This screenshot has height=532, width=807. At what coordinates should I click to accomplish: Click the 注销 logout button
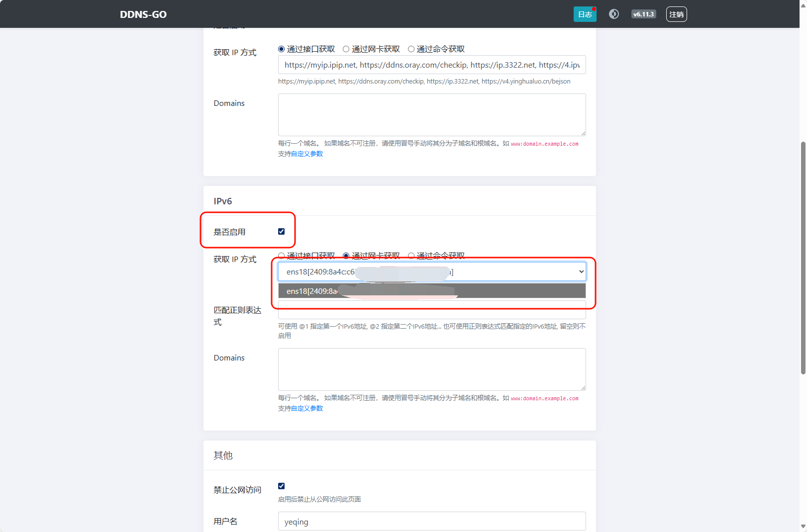tap(676, 14)
